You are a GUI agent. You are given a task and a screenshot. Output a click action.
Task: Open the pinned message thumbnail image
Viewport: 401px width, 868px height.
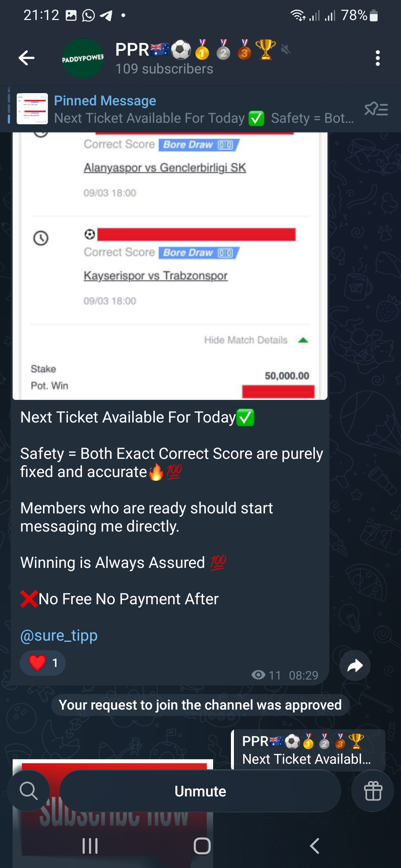32,109
